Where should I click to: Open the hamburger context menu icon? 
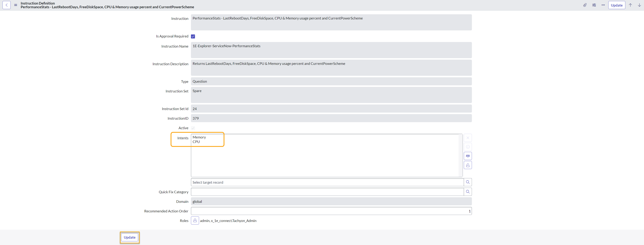[15, 5]
